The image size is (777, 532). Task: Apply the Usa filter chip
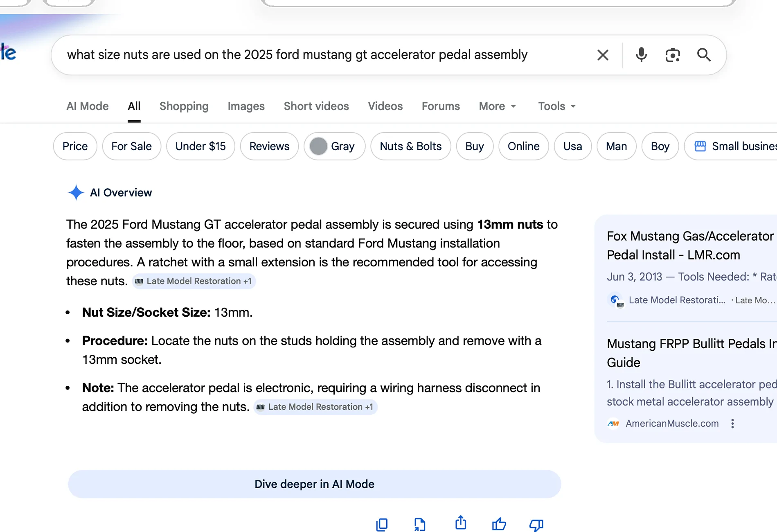tap(573, 146)
